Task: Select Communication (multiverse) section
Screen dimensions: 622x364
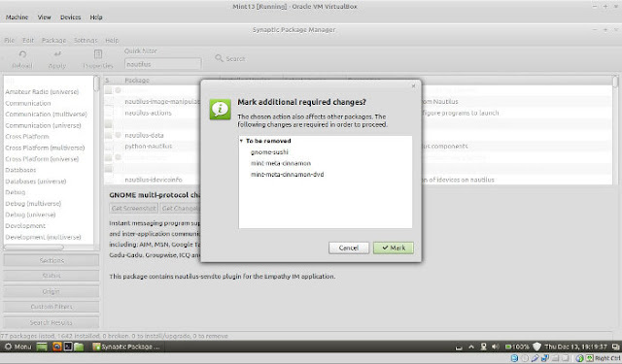Action: pyautogui.click(x=46, y=115)
